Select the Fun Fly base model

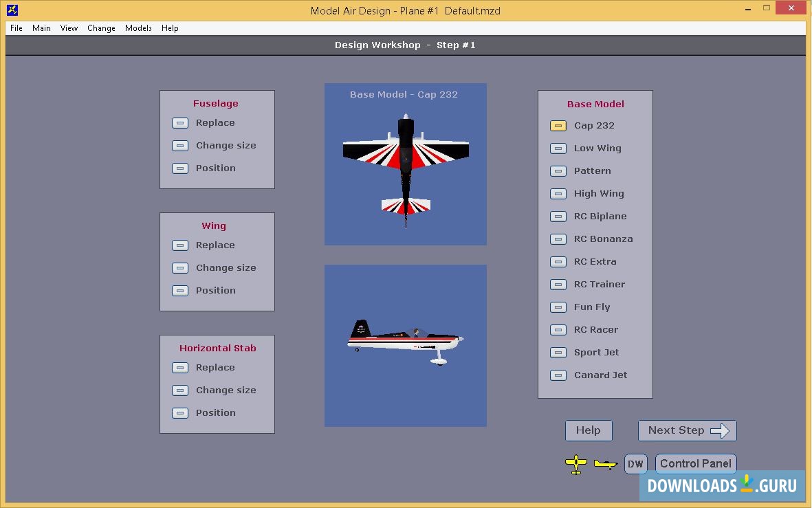coord(558,307)
